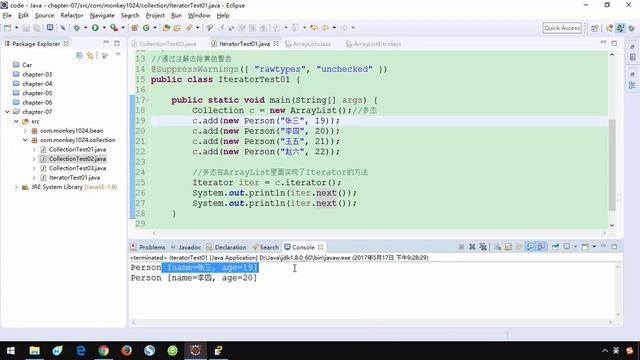640x360 pixels.
Task: Collapse the com.monkey1024.collection package
Action: [25, 140]
